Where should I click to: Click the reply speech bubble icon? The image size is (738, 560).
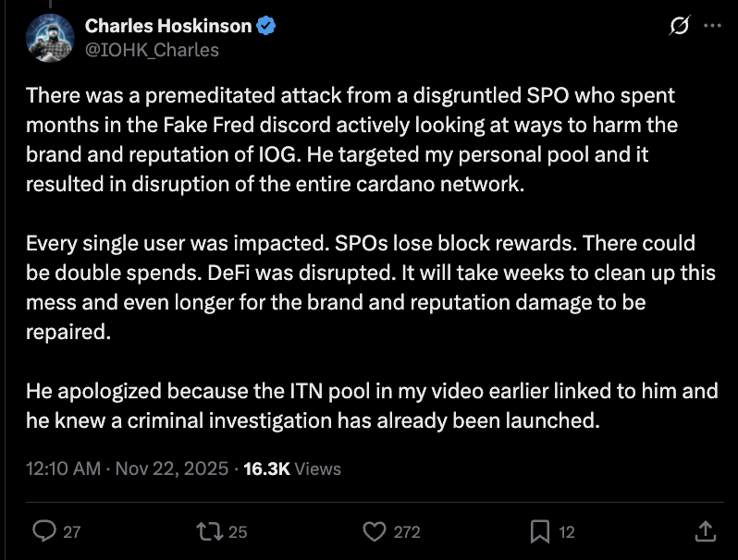coord(44,531)
